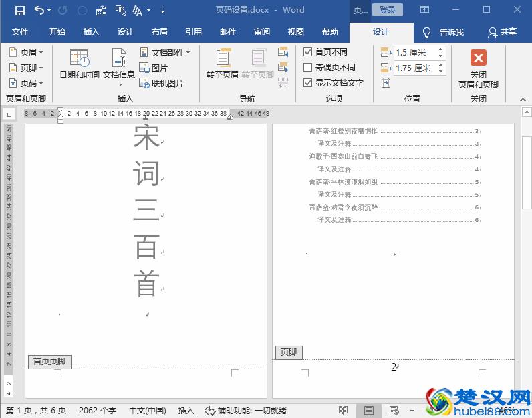Switch to the 审阅 tab
This screenshot has height=418, width=532.
pyautogui.click(x=262, y=32)
